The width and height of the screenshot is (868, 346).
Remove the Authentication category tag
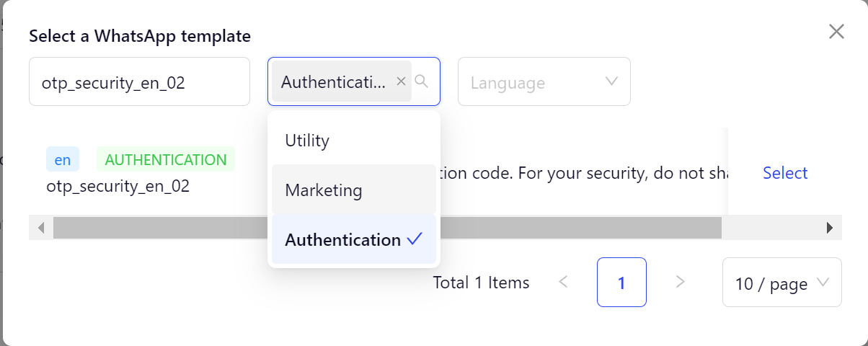[x=402, y=81]
